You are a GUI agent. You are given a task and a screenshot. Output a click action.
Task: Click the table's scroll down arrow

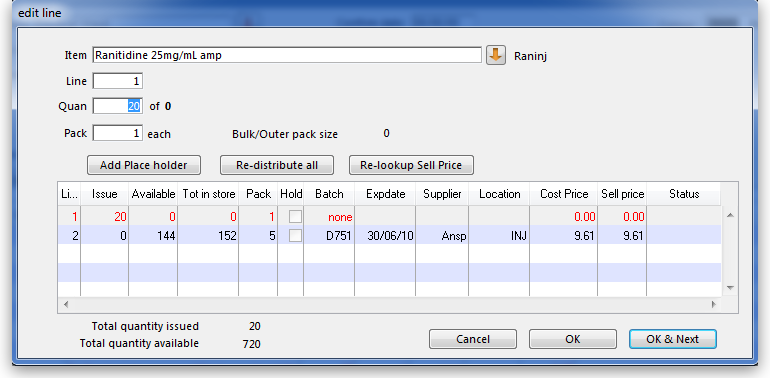click(x=730, y=288)
